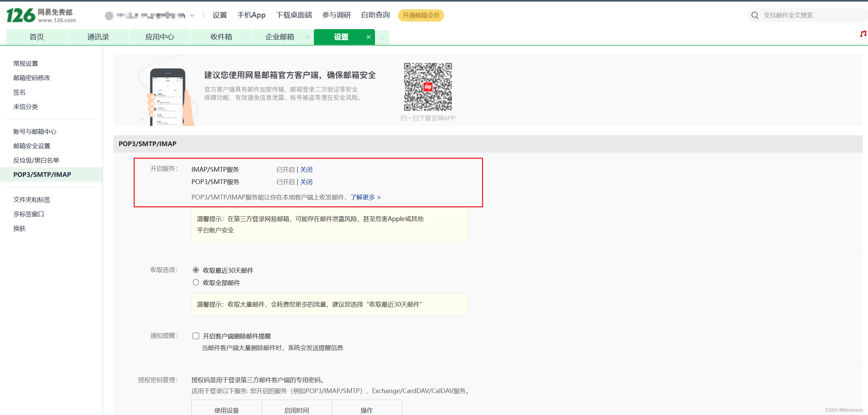Click the QR code to download the app

pos(428,87)
